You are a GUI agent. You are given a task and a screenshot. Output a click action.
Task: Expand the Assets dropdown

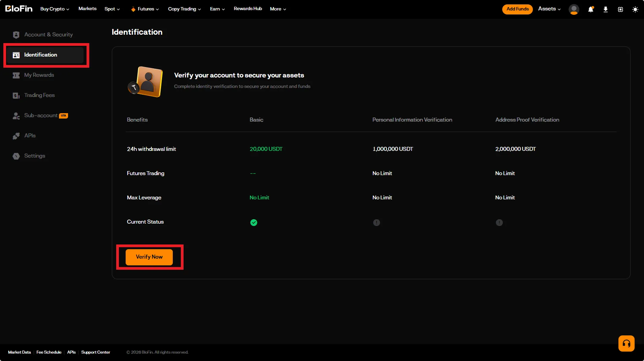[549, 9]
